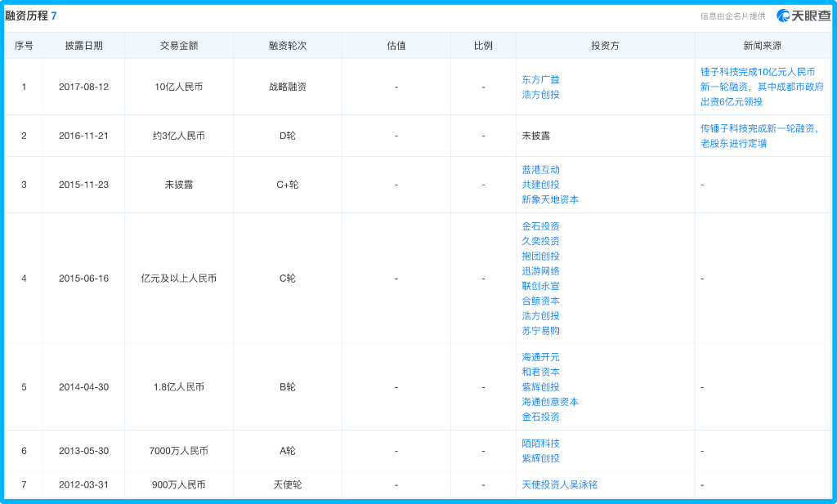Viewport: 837px width, 504px height.
Task: Open investor link 新象天地资本
Action: pyautogui.click(x=550, y=199)
